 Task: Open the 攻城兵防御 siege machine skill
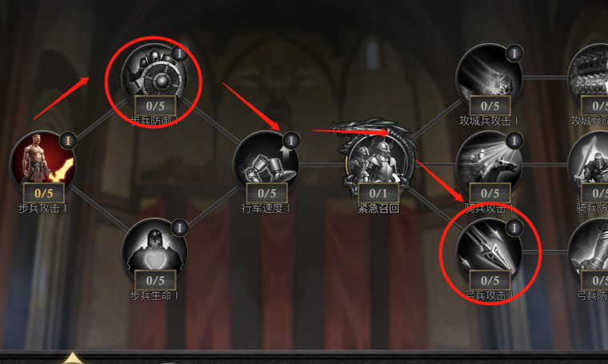(590, 77)
